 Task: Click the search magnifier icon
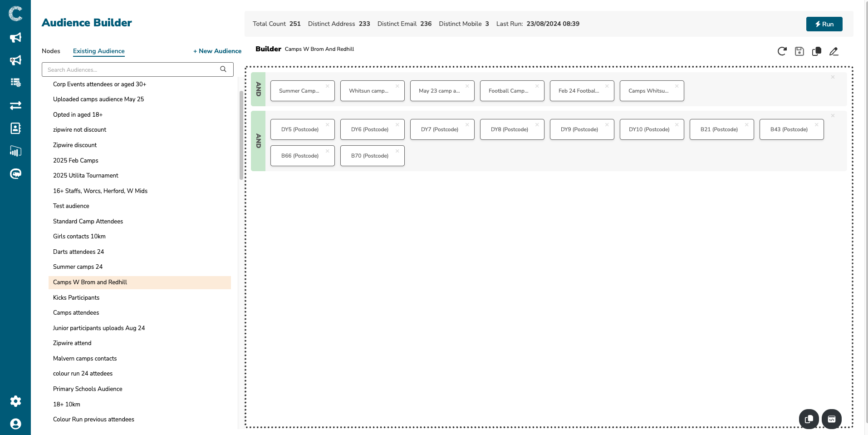coord(223,69)
